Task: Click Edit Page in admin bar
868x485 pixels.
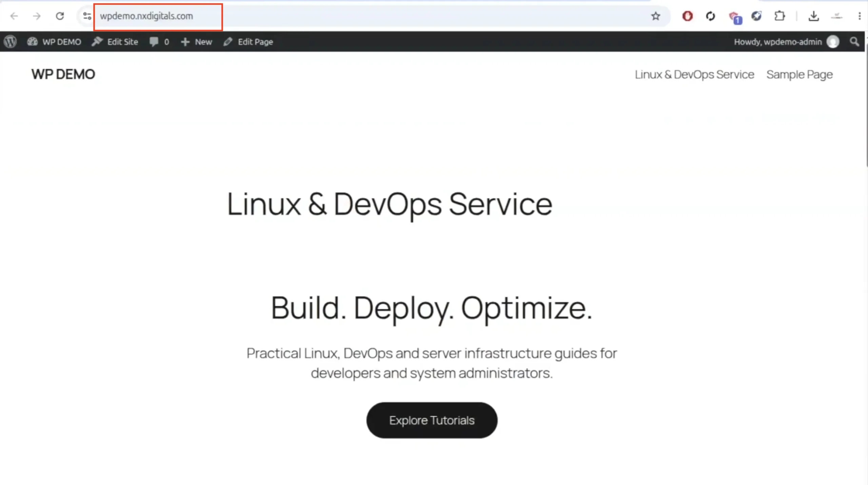Action: pos(248,42)
